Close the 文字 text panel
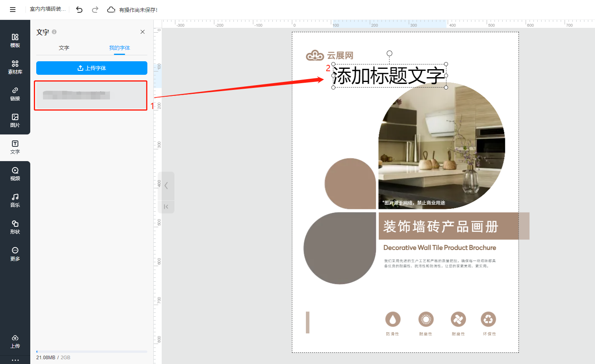595x364 pixels. (x=143, y=32)
